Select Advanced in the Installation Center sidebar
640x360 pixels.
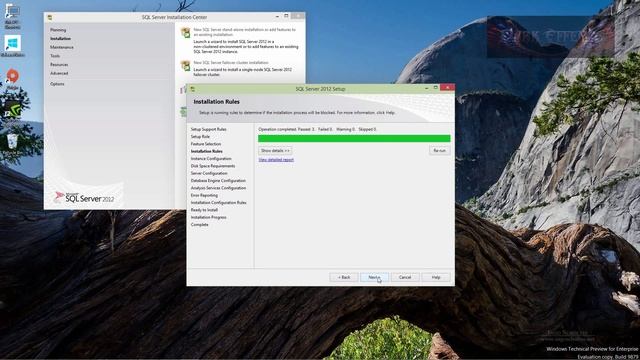pos(59,73)
